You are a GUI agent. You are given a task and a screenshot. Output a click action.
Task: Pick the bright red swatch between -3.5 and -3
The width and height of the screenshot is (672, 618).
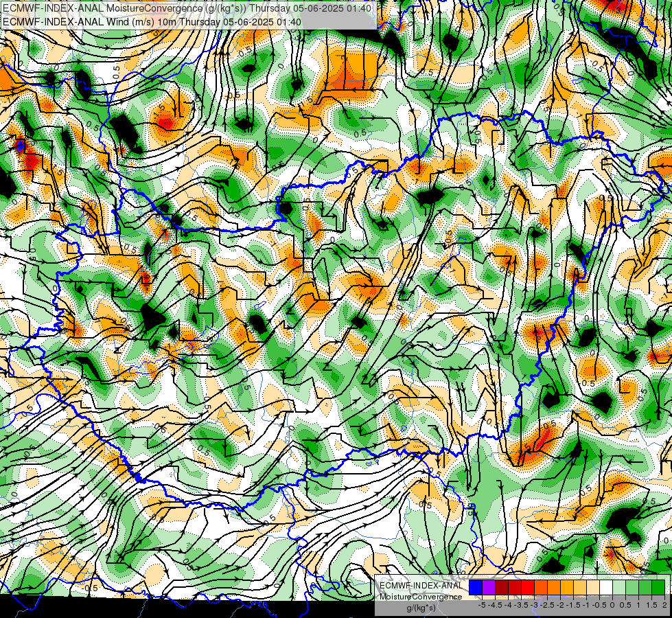(x=528, y=587)
